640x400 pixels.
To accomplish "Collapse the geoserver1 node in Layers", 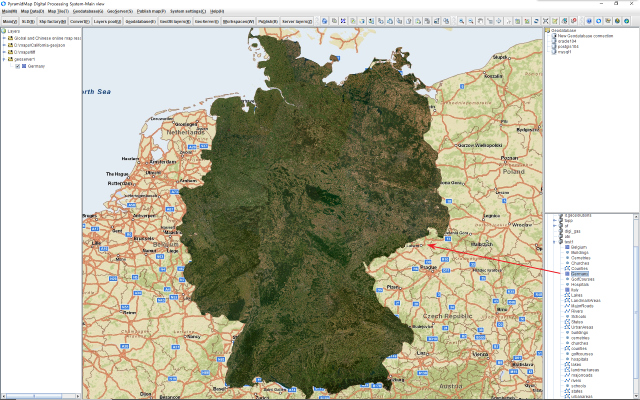I will coord(4,59).
